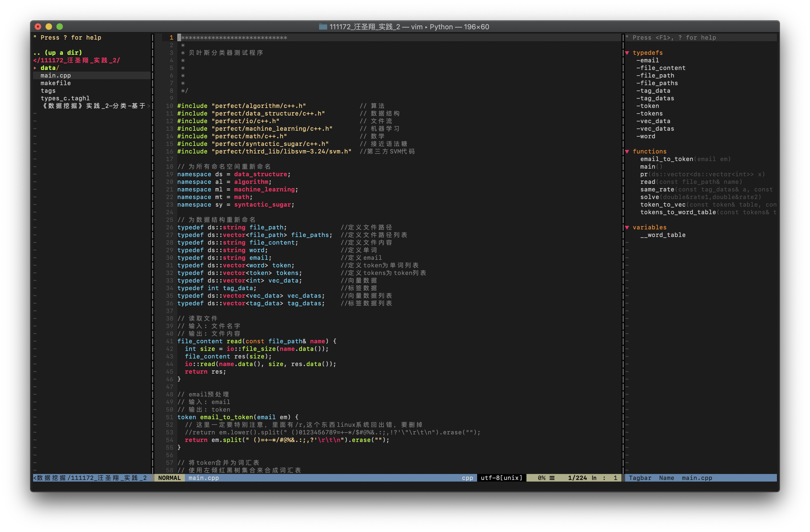Click the red close window button
The width and height of the screenshot is (810, 532).
pyautogui.click(x=38, y=27)
